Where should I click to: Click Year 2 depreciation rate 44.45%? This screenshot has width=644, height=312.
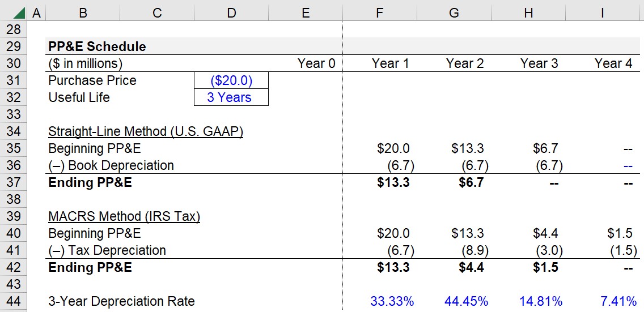466,302
